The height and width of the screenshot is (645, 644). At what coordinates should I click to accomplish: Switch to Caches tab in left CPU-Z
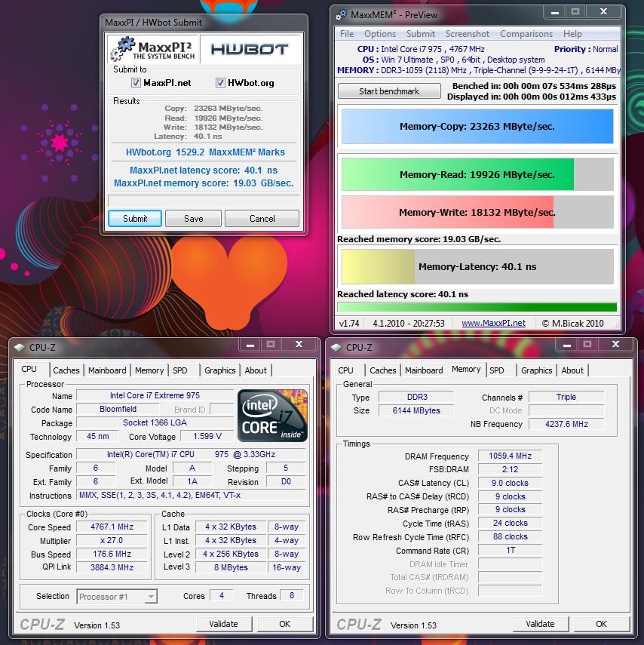point(66,370)
